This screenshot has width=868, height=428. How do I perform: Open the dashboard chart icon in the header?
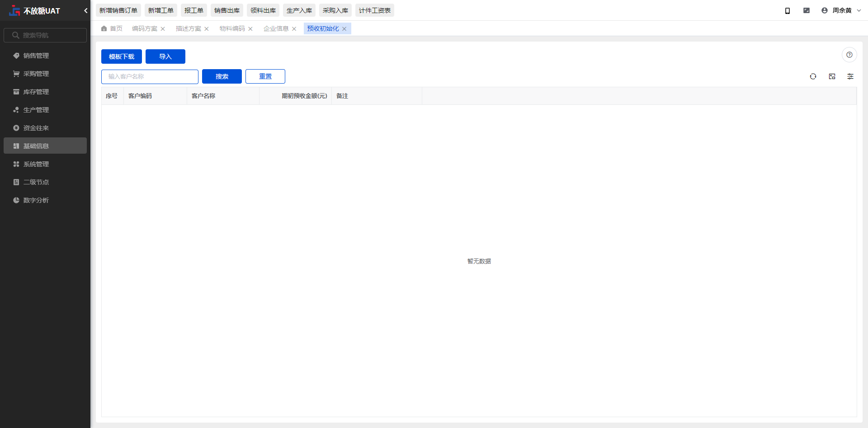pyautogui.click(x=807, y=10)
